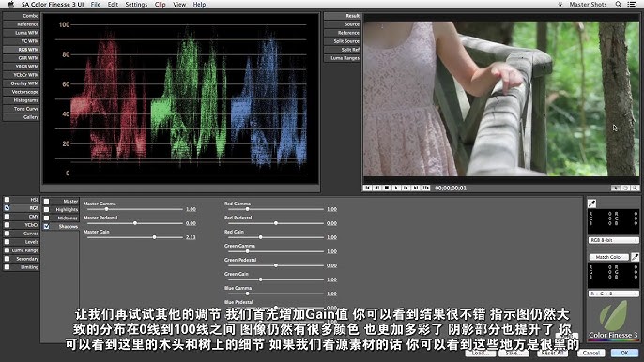Click the Load... button

pyautogui.click(x=480, y=353)
